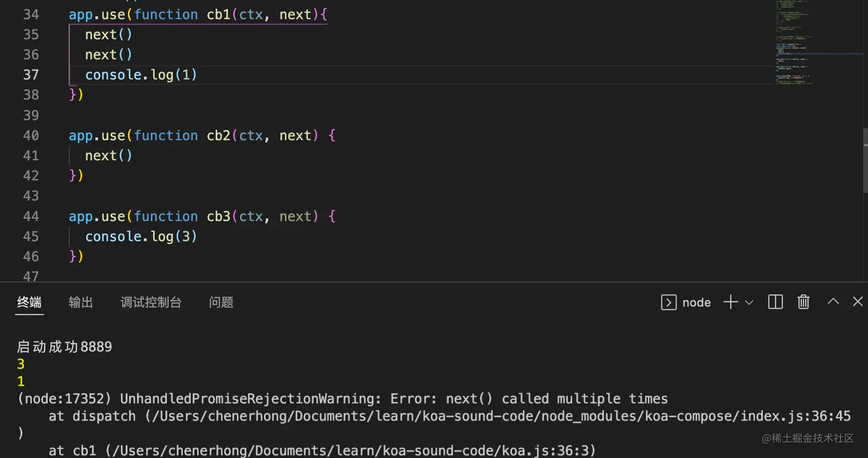
Task: Split the terminal panel
Action: coord(775,302)
